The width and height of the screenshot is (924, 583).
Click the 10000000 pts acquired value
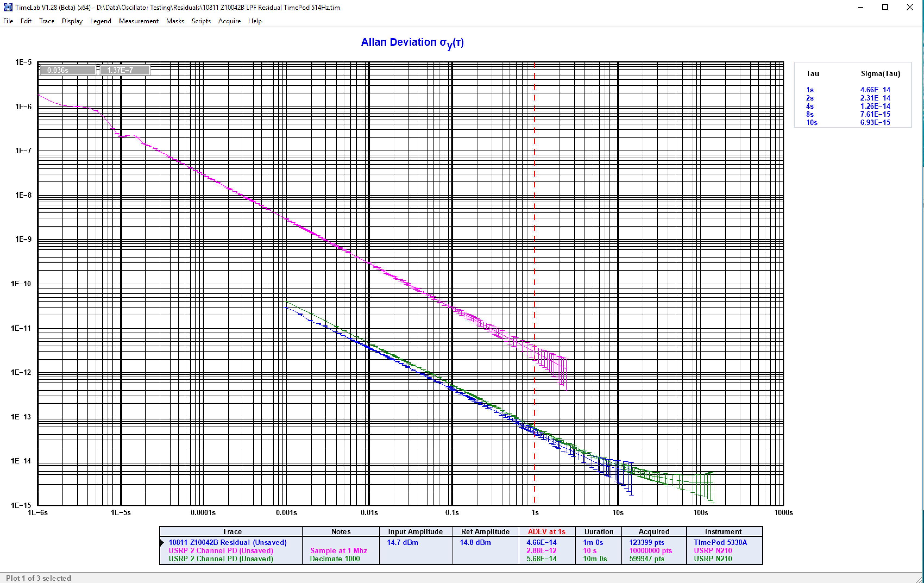click(650, 550)
